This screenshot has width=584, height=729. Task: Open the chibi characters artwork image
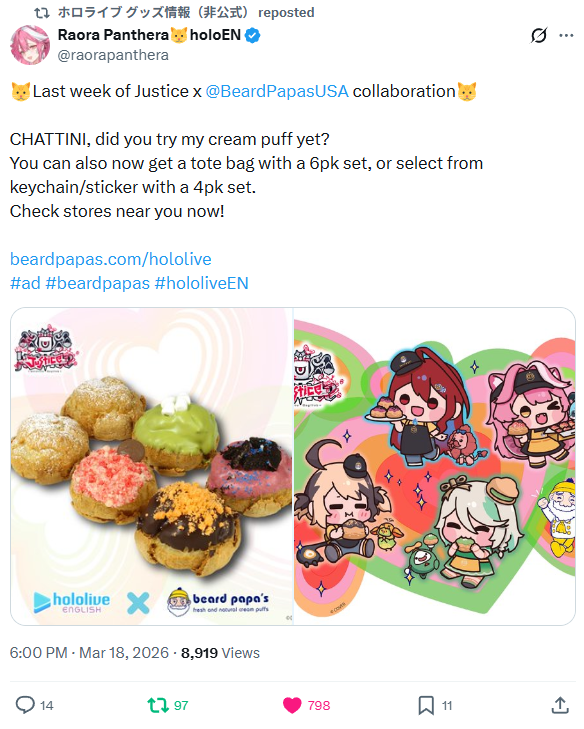(434, 466)
